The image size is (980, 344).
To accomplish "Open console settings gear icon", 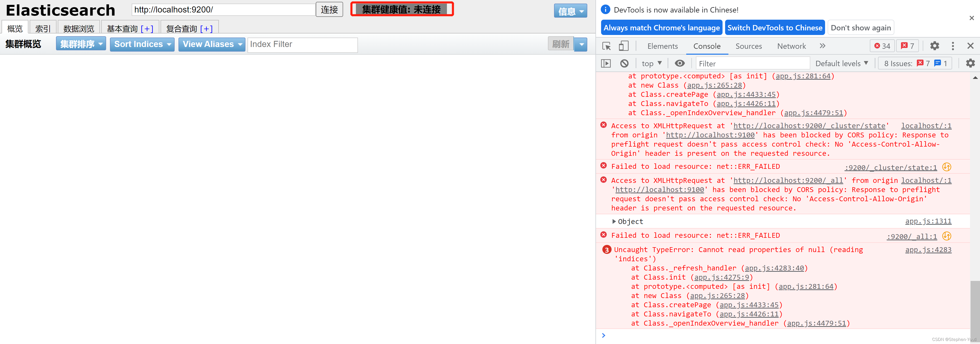I will click(x=970, y=64).
